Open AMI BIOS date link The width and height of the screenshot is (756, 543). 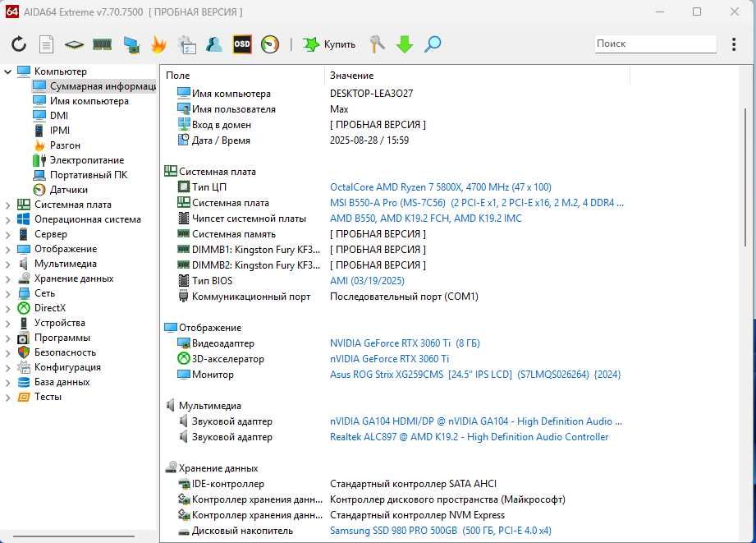tap(367, 281)
